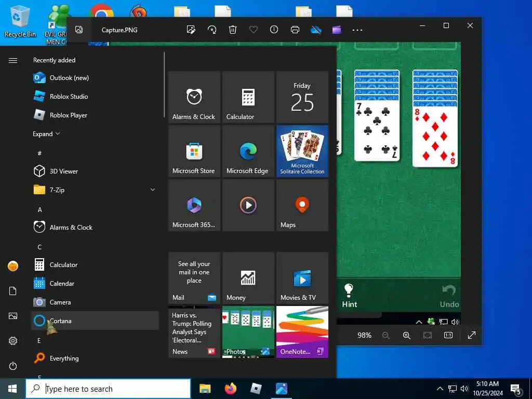Click the OneDrive cloud icon in Photos
532x399 pixels.
tap(316, 30)
